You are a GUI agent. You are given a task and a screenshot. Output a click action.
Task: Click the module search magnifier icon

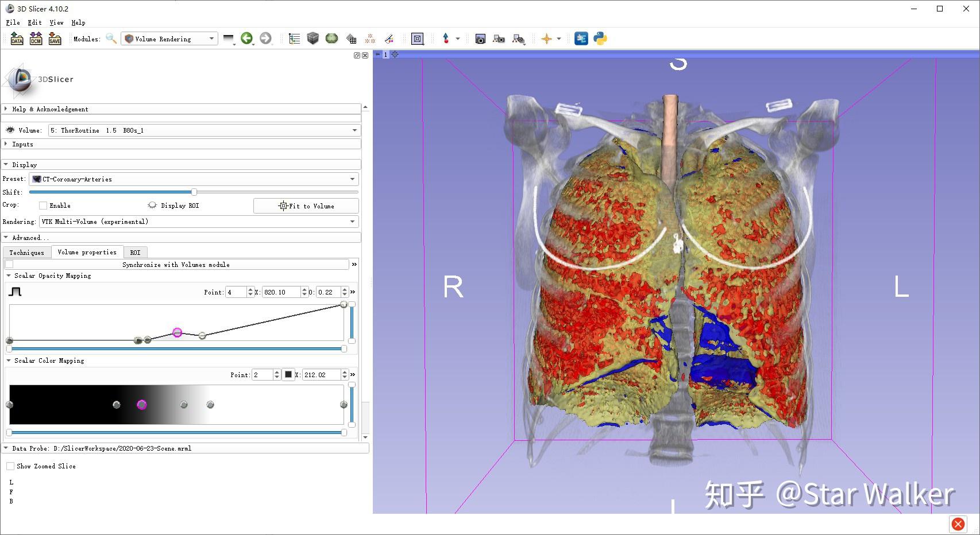tap(111, 38)
